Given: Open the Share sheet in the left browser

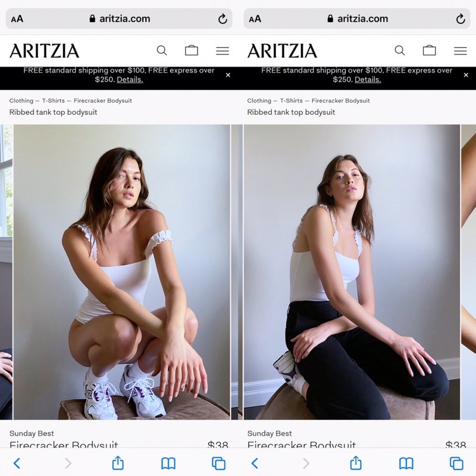Looking at the screenshot, I should (x=118, y=463).
